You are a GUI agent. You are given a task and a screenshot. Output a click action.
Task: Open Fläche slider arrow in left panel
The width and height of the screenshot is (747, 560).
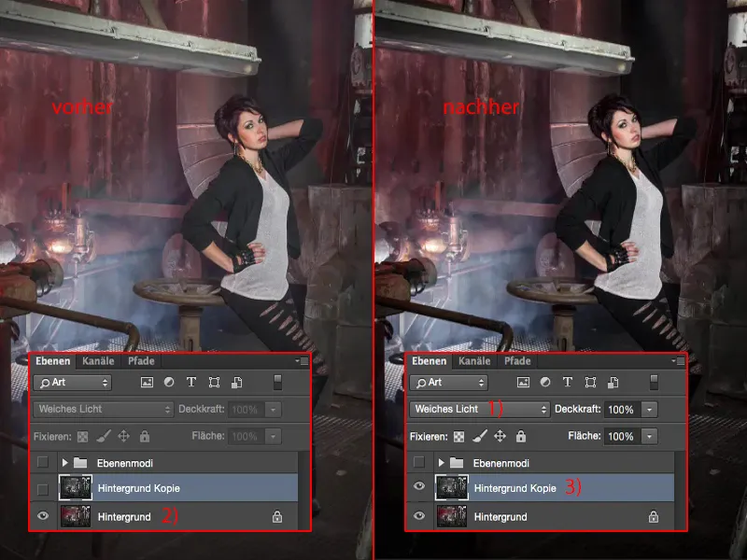click(274, 436)
